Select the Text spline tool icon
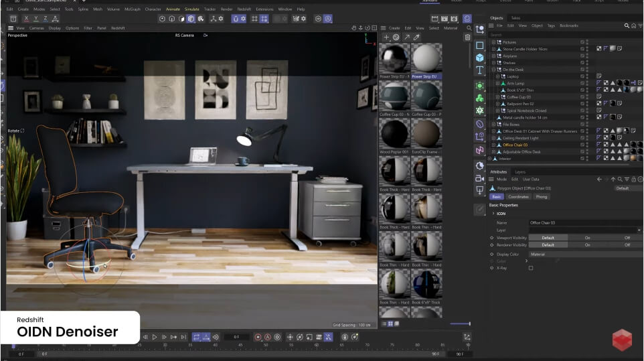This screenshot has width=644, height=361. click(x=479, y=70)
